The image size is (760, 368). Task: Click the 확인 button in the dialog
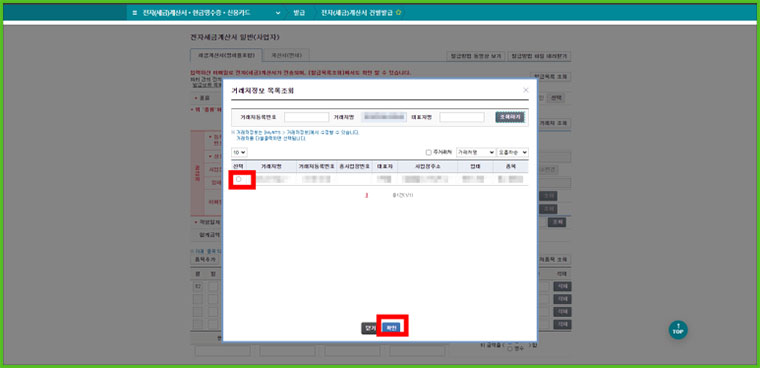click(x=392, y=328)
